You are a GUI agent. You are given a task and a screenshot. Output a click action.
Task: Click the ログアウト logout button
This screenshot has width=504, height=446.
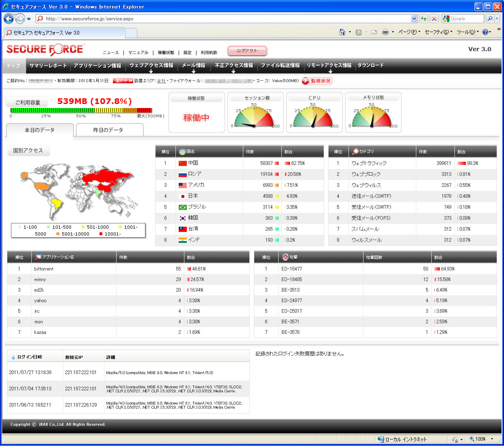tap(247, 51)
